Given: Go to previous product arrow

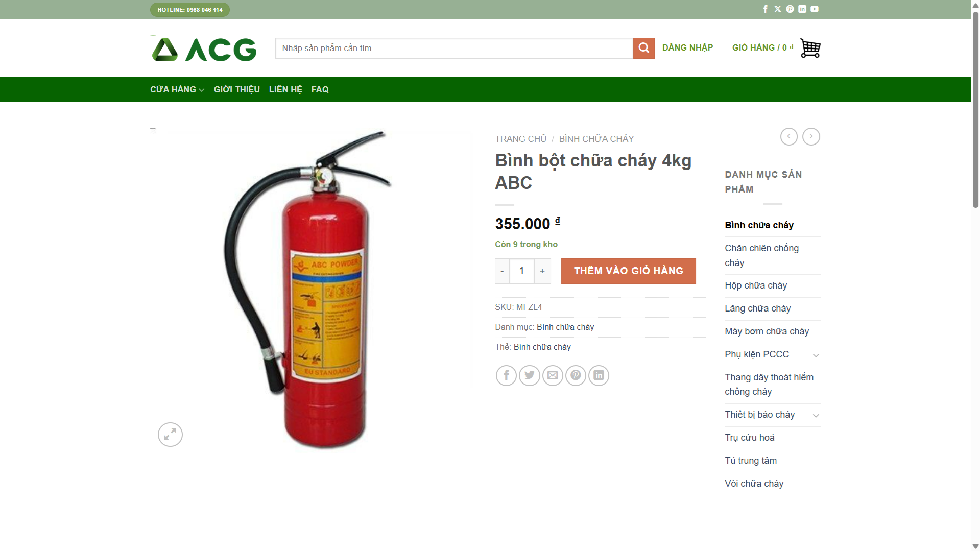Looking at the screenshot, I should click(x=789, y=136).
